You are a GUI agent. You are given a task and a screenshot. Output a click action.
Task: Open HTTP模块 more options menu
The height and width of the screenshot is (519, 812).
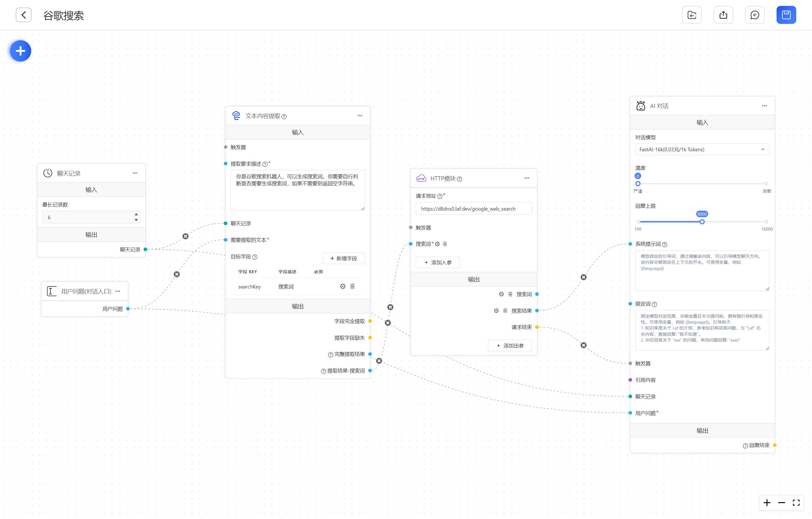tap(526, 178)
